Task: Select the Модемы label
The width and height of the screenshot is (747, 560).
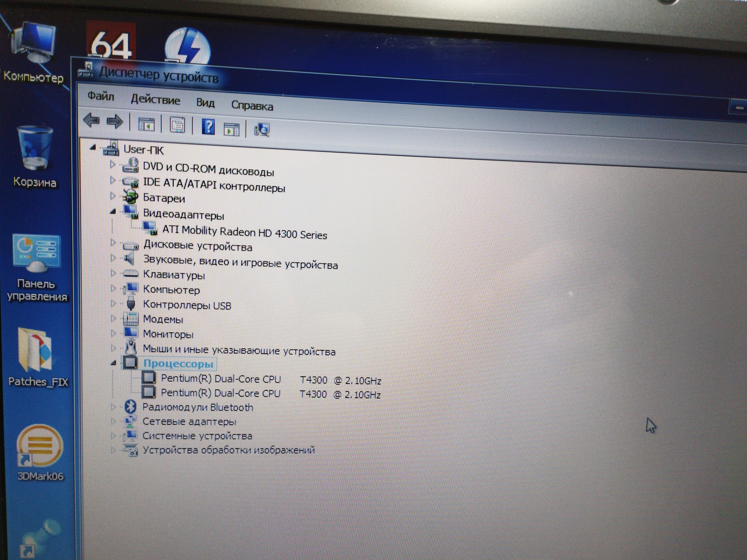Action: pyautogui.click(x=163, y=319)
